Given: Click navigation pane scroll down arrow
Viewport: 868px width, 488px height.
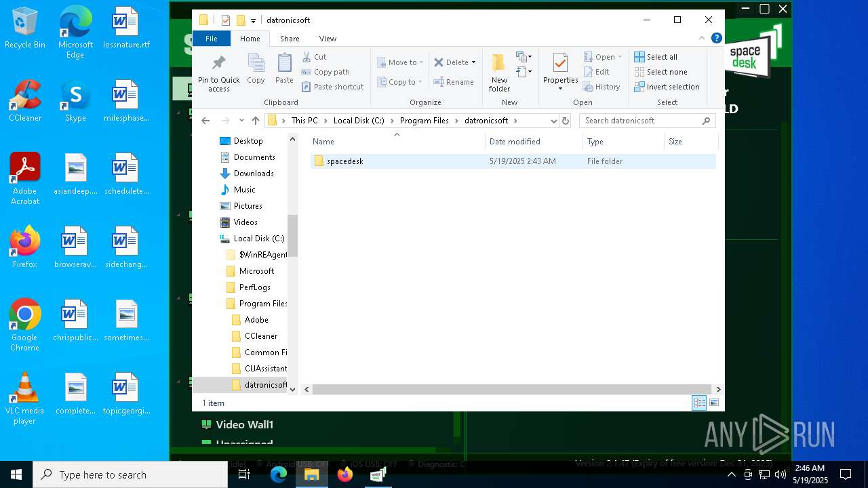Looking at the screenshot, I should tap(293, 389).
